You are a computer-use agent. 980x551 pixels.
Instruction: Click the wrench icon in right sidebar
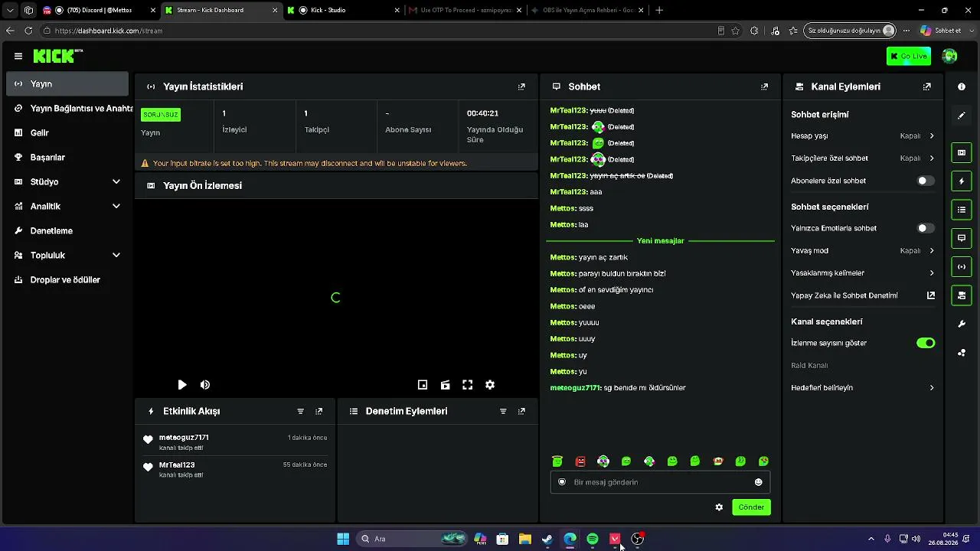click(x=962, y=324)
